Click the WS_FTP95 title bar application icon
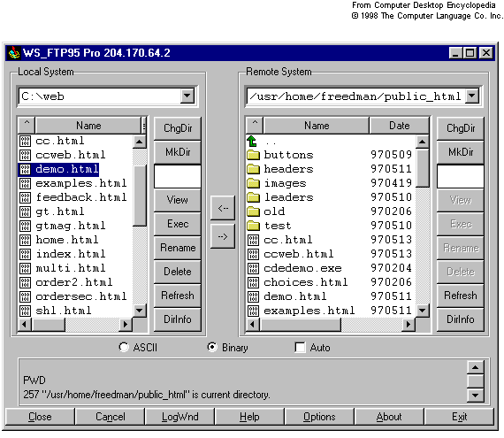The image size is (504, 438). click(14, 53)
